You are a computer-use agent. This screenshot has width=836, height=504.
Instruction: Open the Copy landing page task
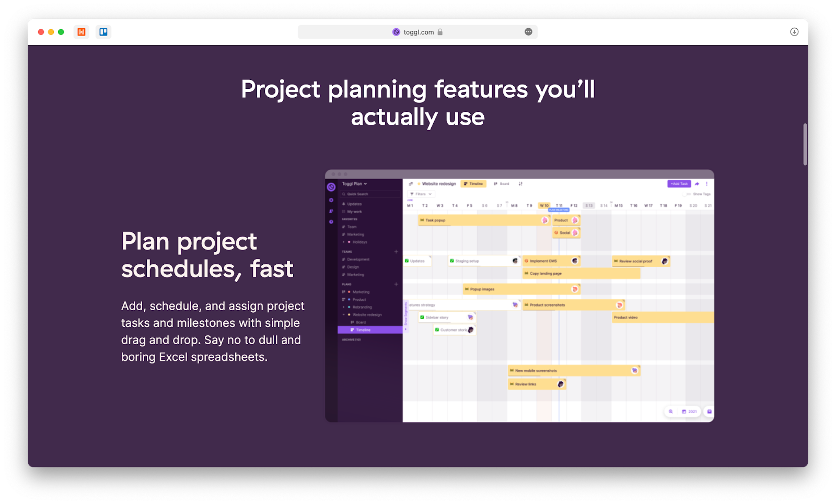pyautogui.click(x=582, y=274)
